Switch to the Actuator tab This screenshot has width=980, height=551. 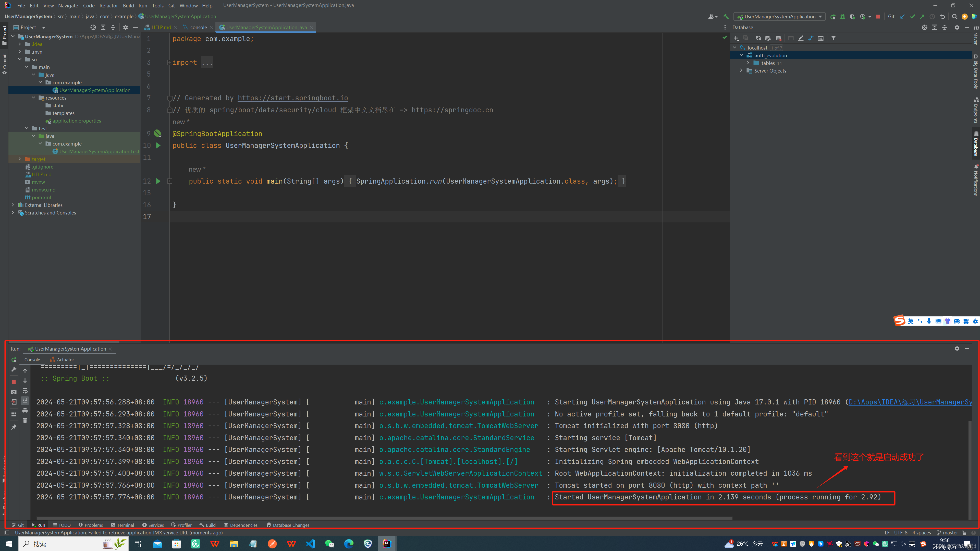click(x=62, y=360)
